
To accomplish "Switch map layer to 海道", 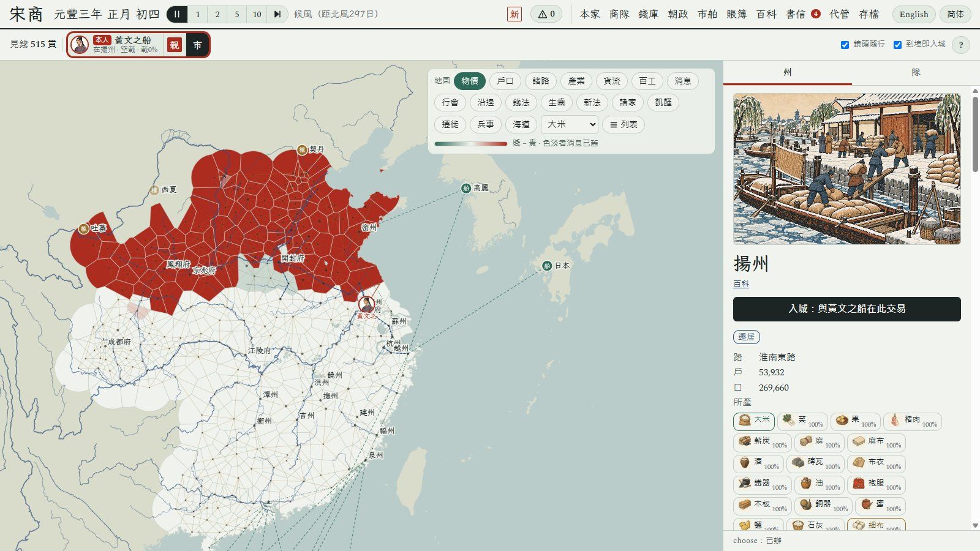I will tap(521, 124).
